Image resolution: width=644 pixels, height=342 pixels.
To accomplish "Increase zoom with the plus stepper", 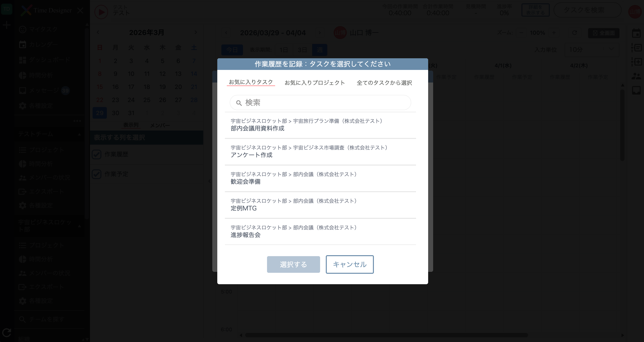I will coord(554,33).
